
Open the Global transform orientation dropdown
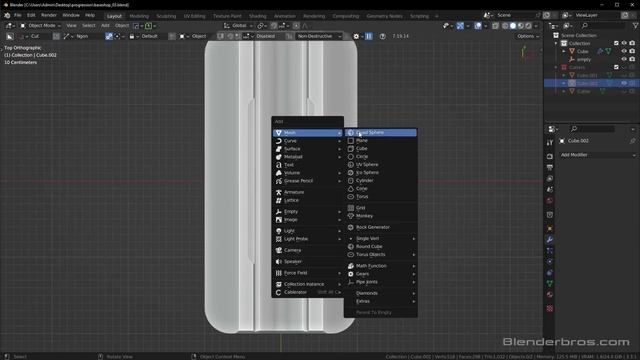point(237,26)
